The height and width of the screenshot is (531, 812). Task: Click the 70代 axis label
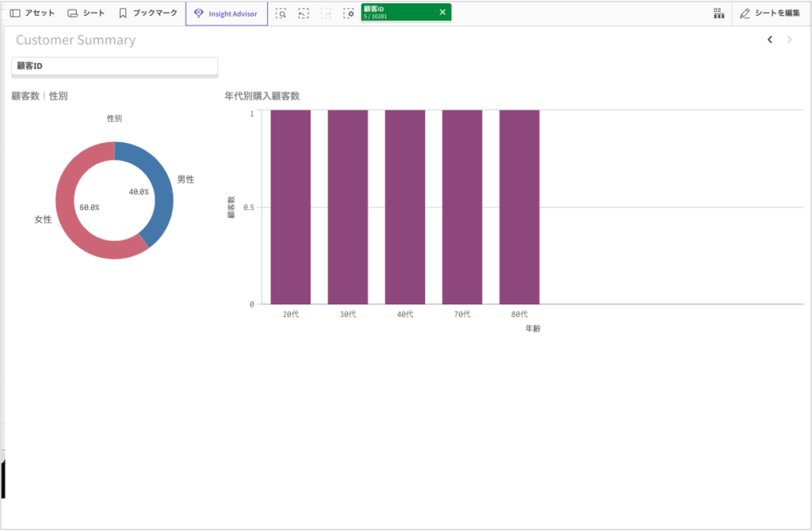(x=462, y=315)
